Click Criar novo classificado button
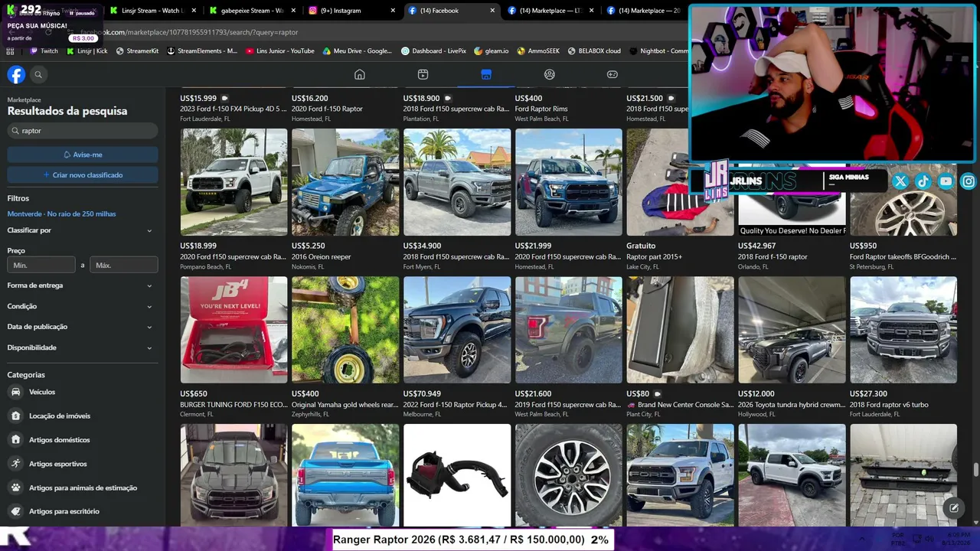This screenshot has height=551, width=980. click(83, 175)
